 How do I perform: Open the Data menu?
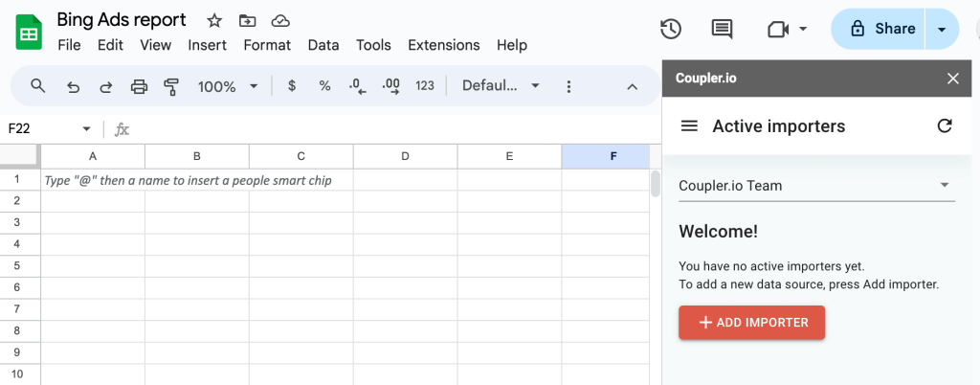coord(323,45)
